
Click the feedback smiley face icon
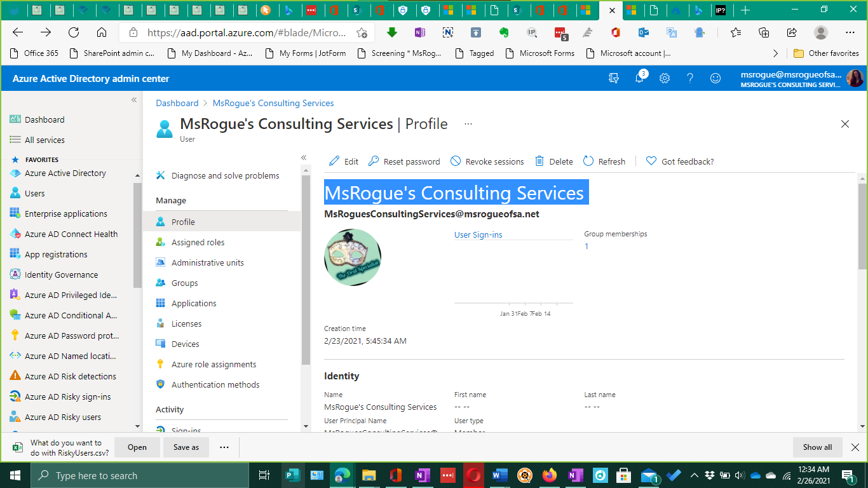[715, 78]
